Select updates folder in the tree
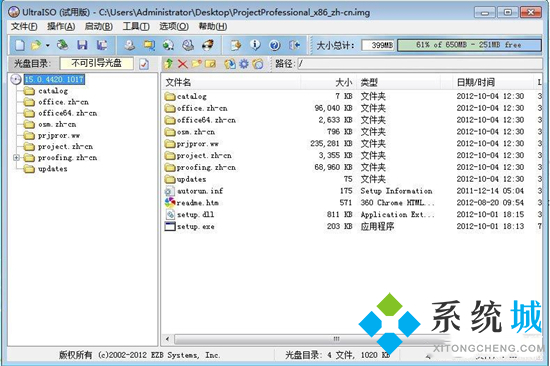 (x=53, y=169)
